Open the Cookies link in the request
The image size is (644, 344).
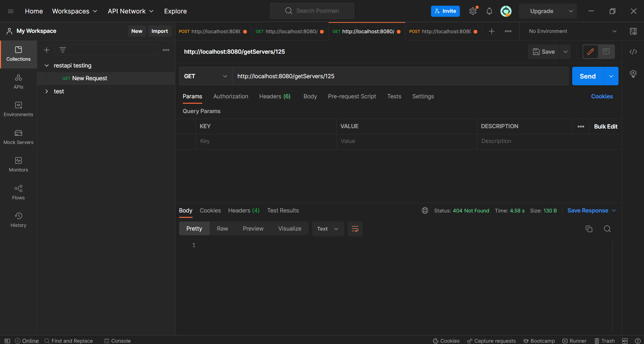pyautogui.click(x=602, y=96)
